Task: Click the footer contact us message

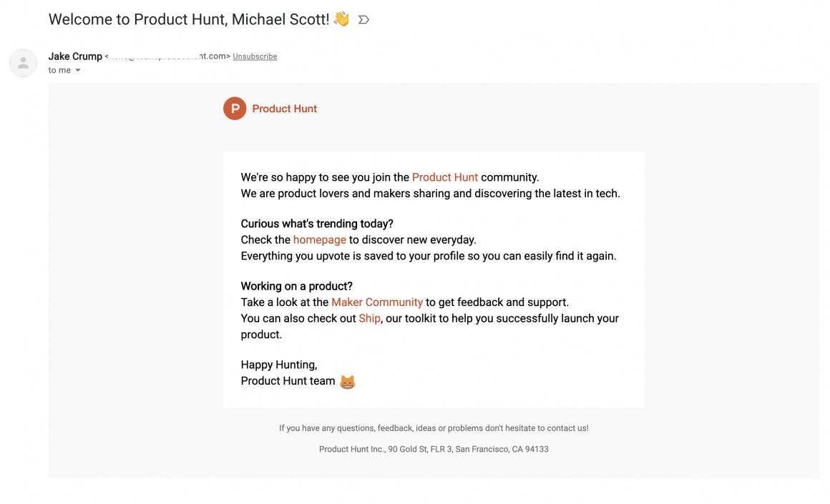Action: 434,428
